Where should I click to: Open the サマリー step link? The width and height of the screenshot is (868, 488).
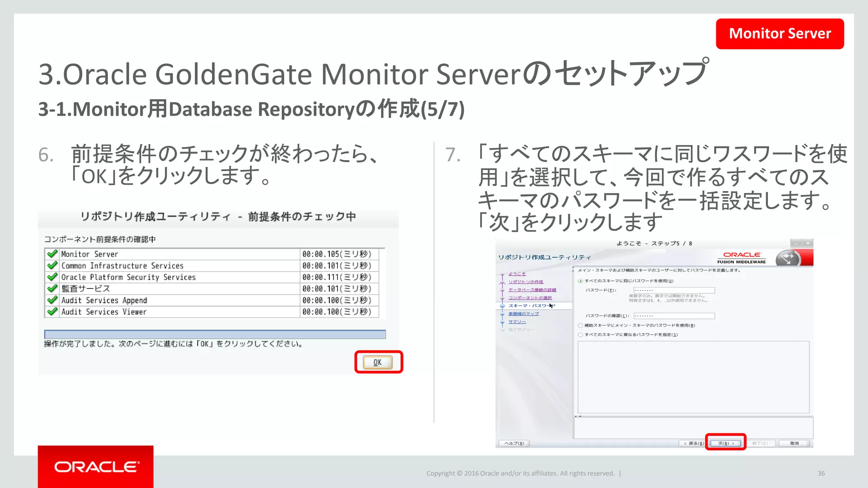517,322
